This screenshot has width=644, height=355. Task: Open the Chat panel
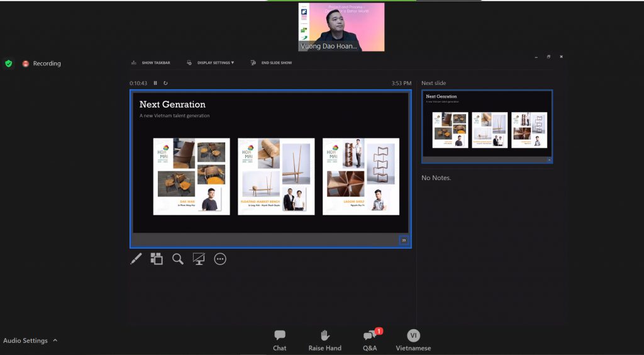pyautogui.click(x=280, y=341)
